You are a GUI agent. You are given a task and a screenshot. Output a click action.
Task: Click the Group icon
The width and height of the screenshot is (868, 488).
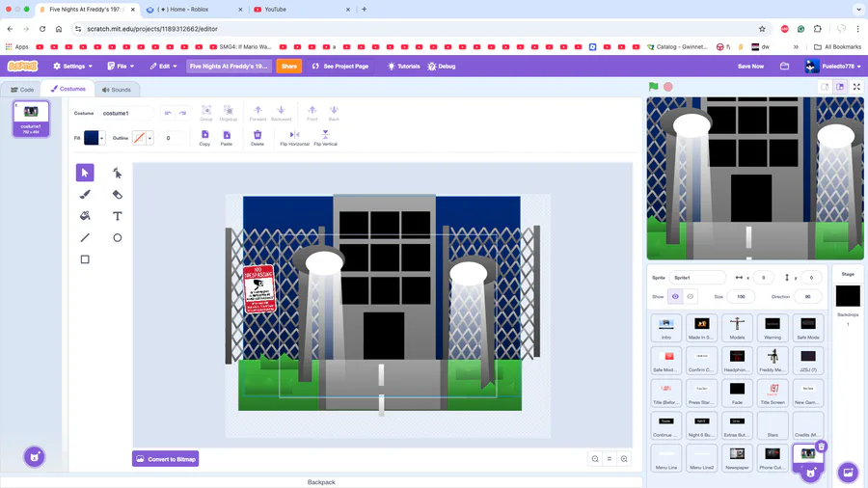point(206,113)
